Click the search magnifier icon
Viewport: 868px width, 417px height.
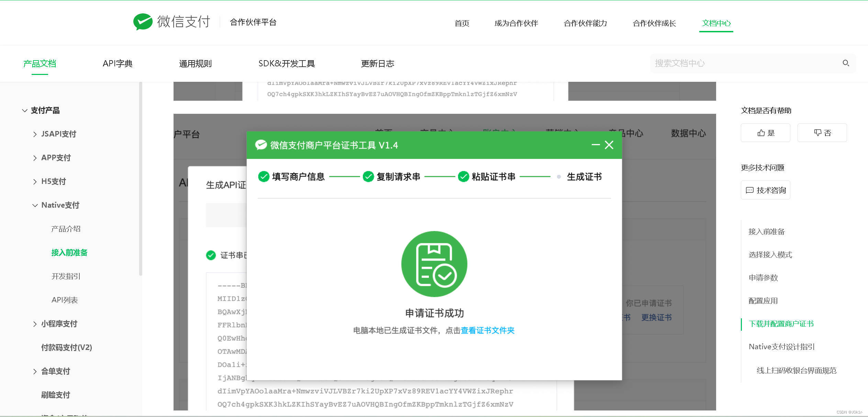[846, 63]
